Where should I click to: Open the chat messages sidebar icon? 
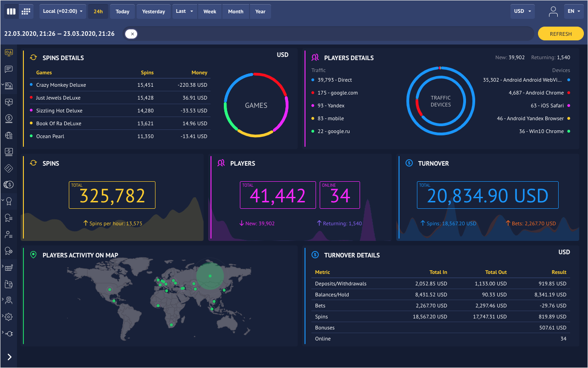click(9, 69)
